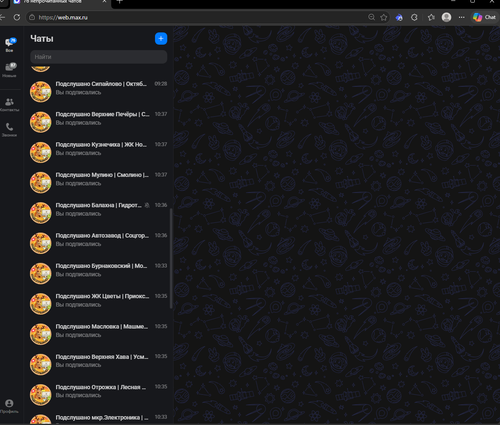Click the zoom magnifier icon in address bar

click(x=371, y=17)
